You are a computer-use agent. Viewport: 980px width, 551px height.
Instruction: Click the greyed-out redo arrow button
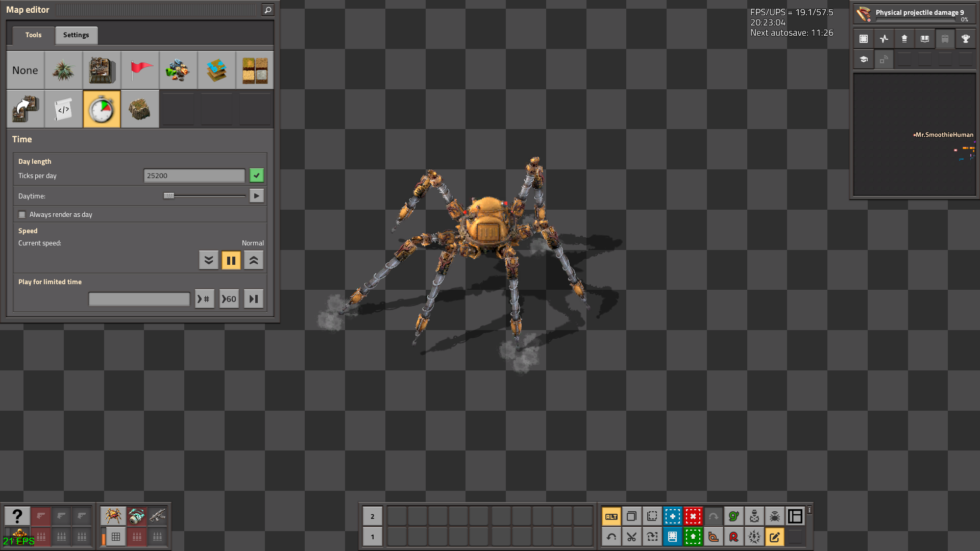point(714,516)
